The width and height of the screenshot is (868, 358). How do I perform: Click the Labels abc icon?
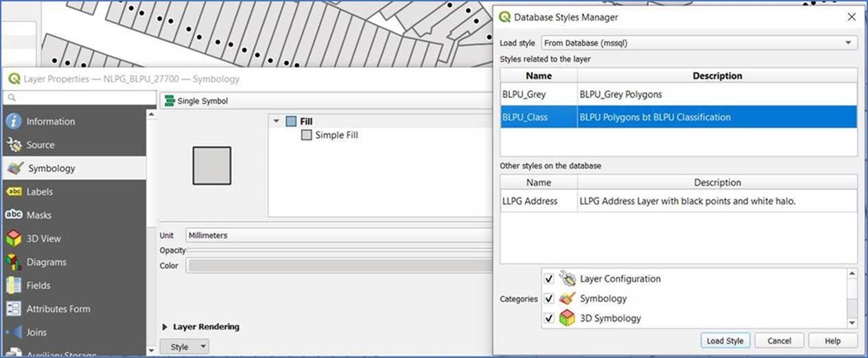pos(14,191)
